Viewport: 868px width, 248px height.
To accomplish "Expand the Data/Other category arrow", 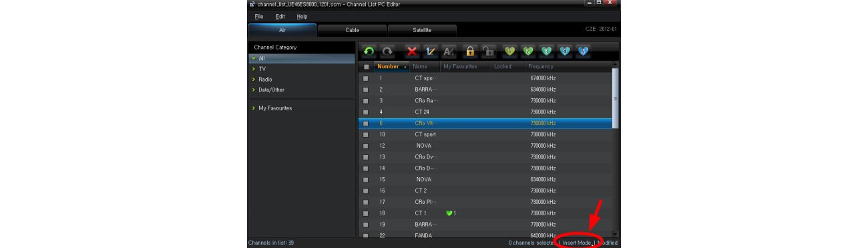I will tap(254, 90).
